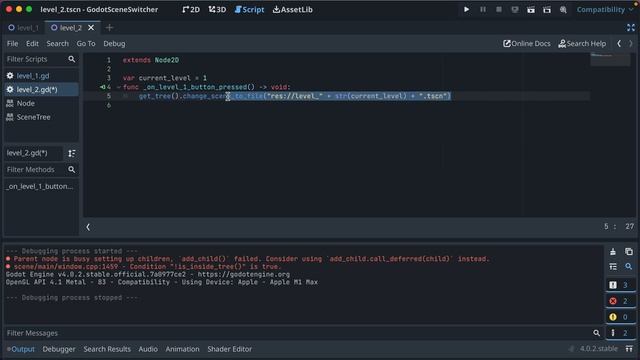Image resolution: width=640 pixels, height=360 pixels.
Task: Open the Edit menu
Action: coord(32,44)
